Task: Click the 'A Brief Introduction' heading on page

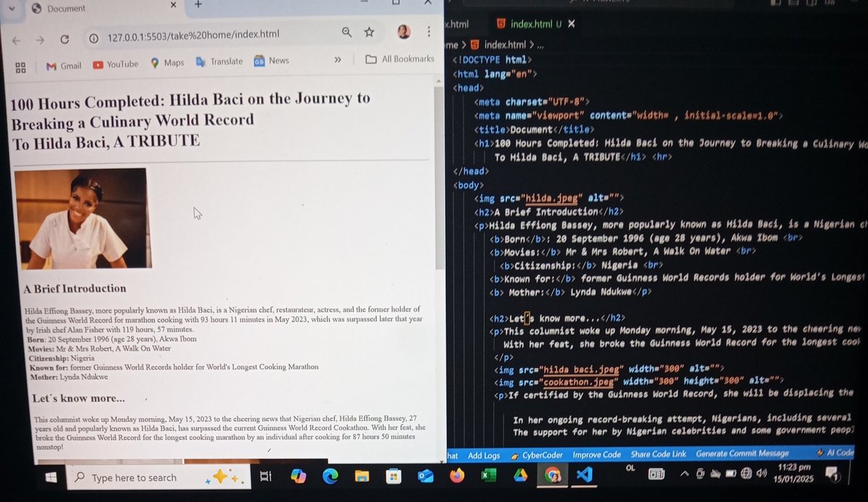Action: point(75,289)
